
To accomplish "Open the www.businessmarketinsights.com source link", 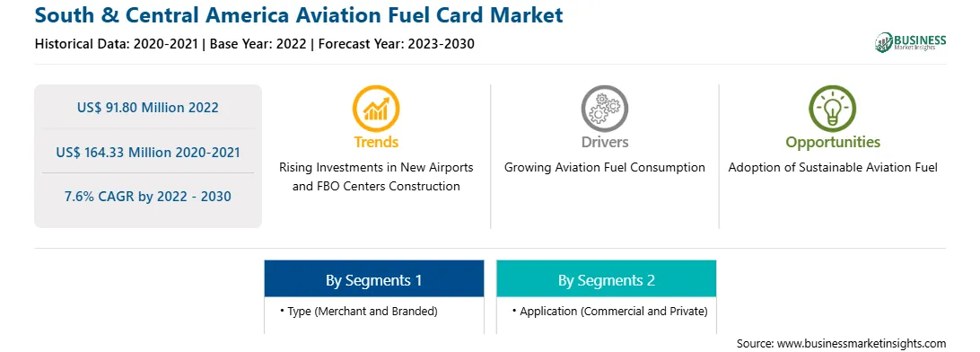I will (x=862, y=343).
